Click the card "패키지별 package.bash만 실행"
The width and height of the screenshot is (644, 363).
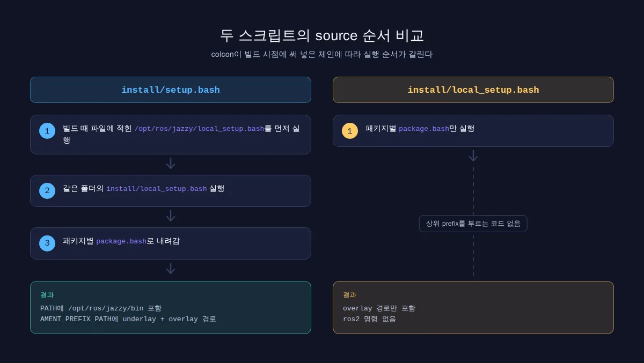coord(473,131)
